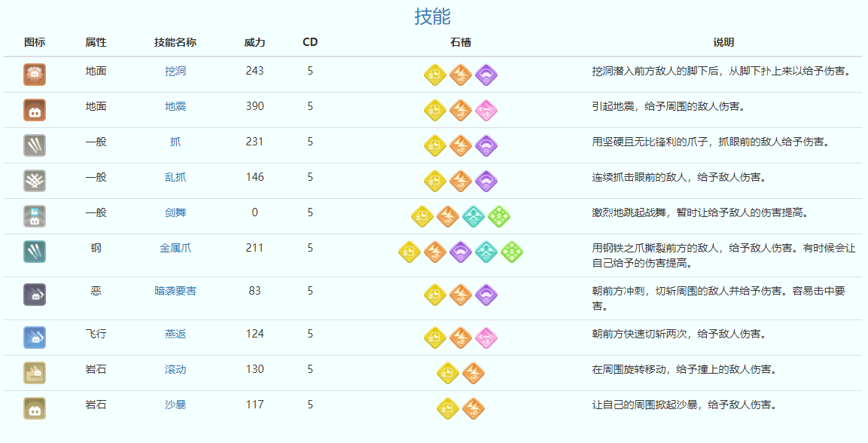
Task: Click pink stone in 燕返 row
Action: [x=486, y=338]
